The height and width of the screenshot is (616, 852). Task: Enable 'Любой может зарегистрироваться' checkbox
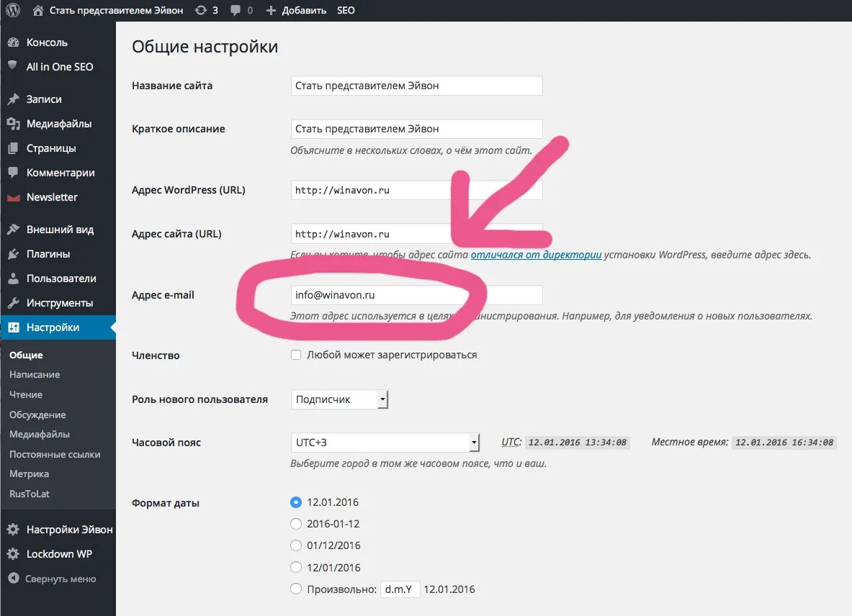(x=295, y=355)
